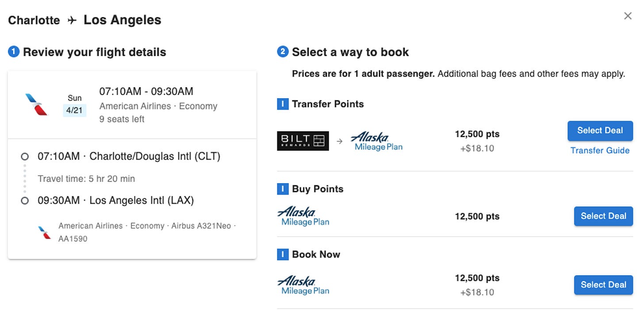Image resolution: width=644 pixels, height=318 pixels.
Task: Click Alaska Mileage Plan logo under Book Now
Action: [303, 285]
